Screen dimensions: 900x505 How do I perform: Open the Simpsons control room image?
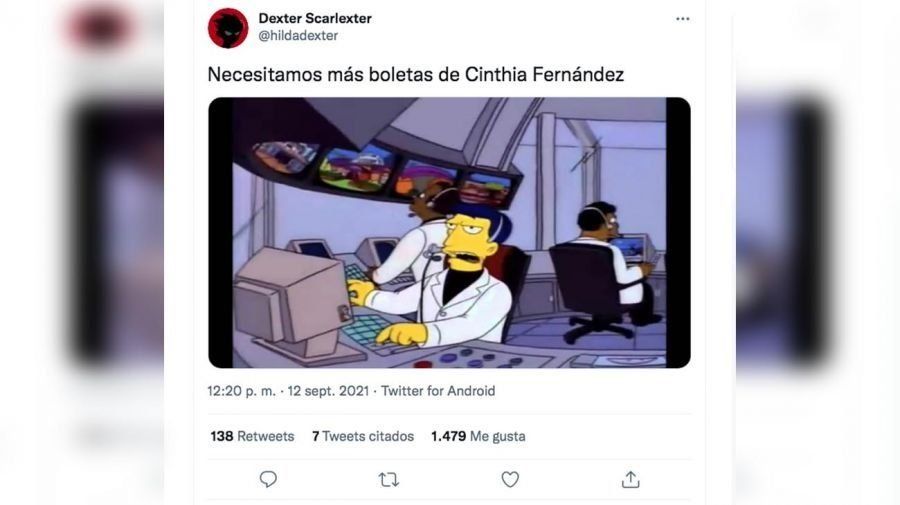pyautogui.click(x=449, y=232)
